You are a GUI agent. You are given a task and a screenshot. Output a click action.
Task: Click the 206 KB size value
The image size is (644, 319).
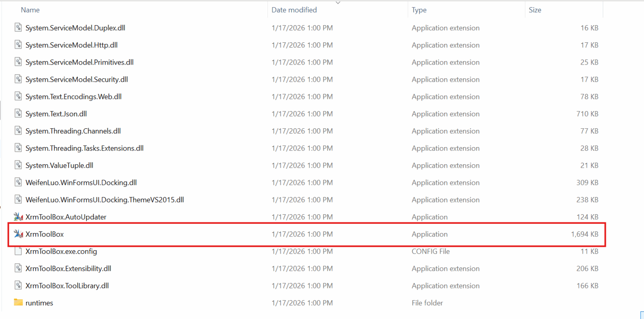587,268
